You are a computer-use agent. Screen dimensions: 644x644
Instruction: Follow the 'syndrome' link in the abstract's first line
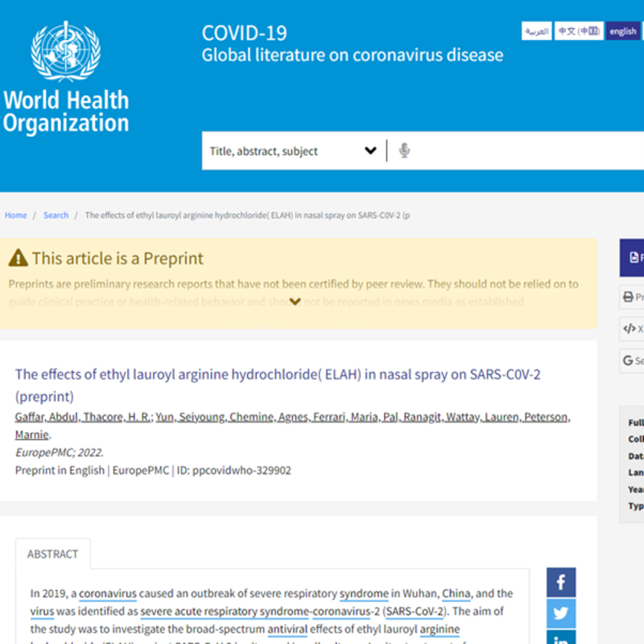point(364,593)
